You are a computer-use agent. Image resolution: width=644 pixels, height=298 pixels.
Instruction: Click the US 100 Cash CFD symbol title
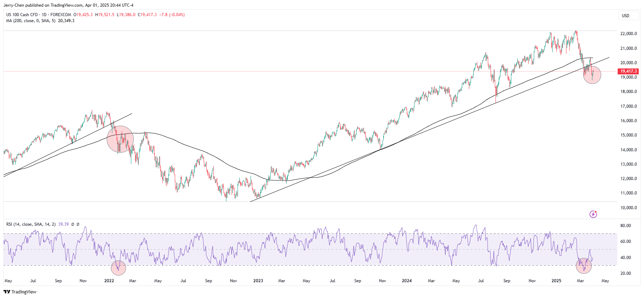[22, 15]
